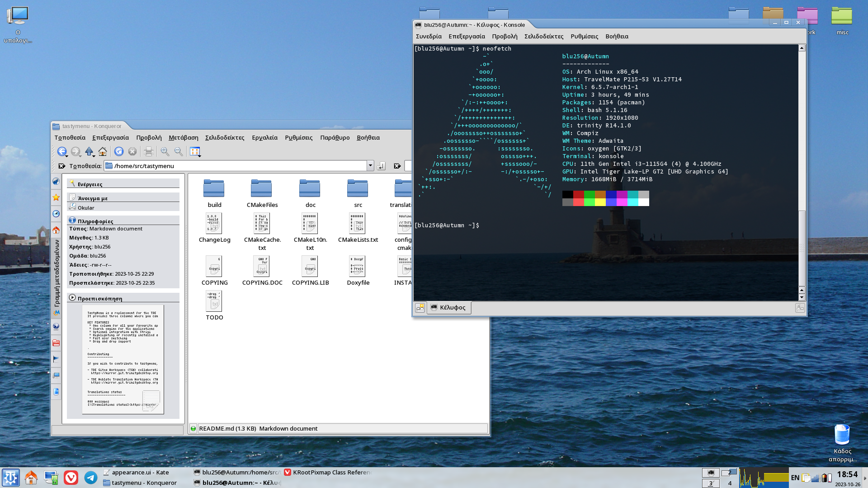Click the Home folder toolbar icon
The height and width of the screenshot is (488, 868).
103,152
